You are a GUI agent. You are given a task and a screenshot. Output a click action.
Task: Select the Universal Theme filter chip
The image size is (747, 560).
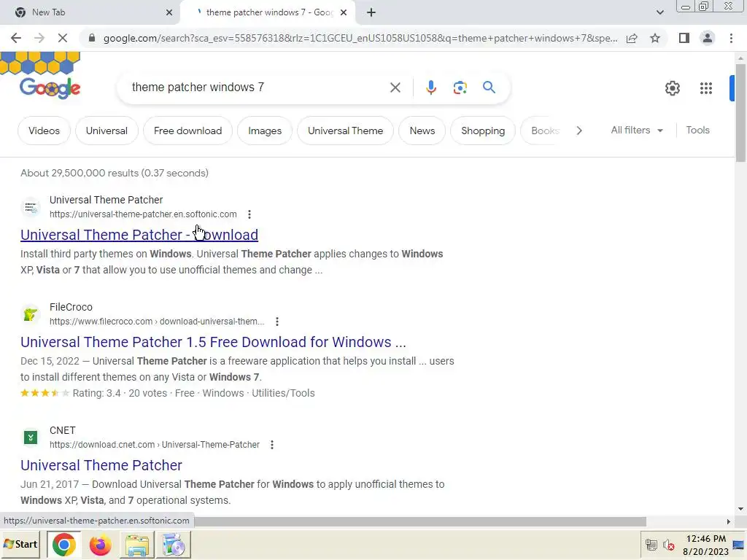click(345, 131)
